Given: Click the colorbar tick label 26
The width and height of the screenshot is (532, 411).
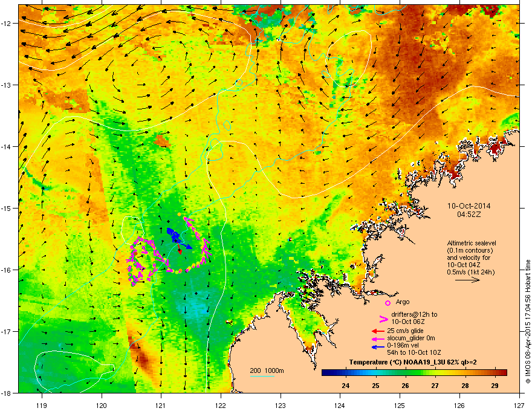Looking at the screenshot, I should point(405,386).
